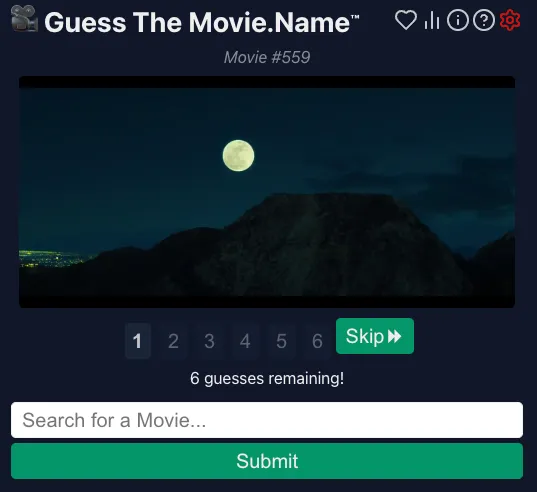This screenshot has width=537, height=492.
Task: Switch to frame number 2
Action: (173, 341)
